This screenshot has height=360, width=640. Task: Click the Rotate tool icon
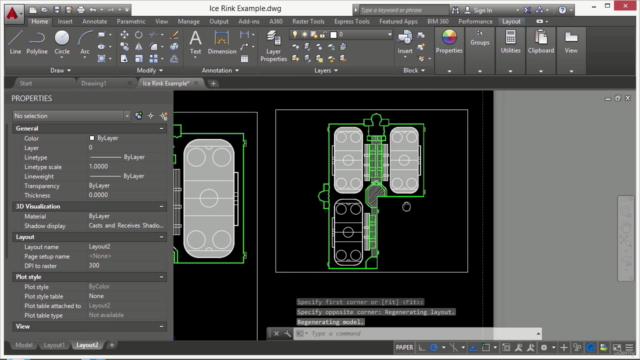pos(139,35)
